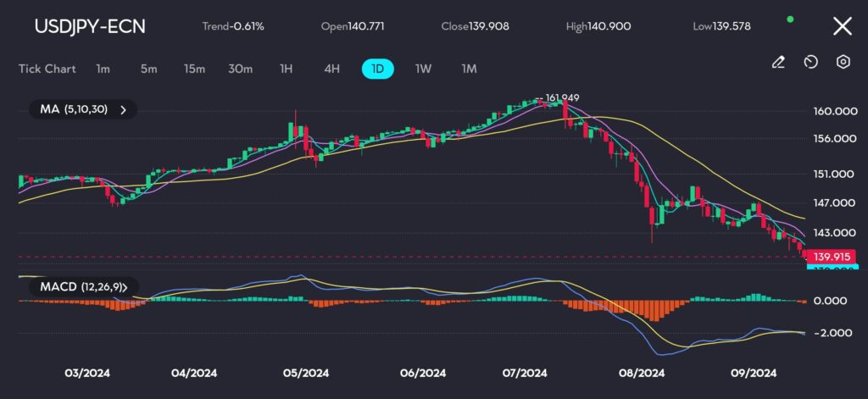Click the USDJPY-ECN symbol title
868x399 pixels.
[x=89, y=26]
